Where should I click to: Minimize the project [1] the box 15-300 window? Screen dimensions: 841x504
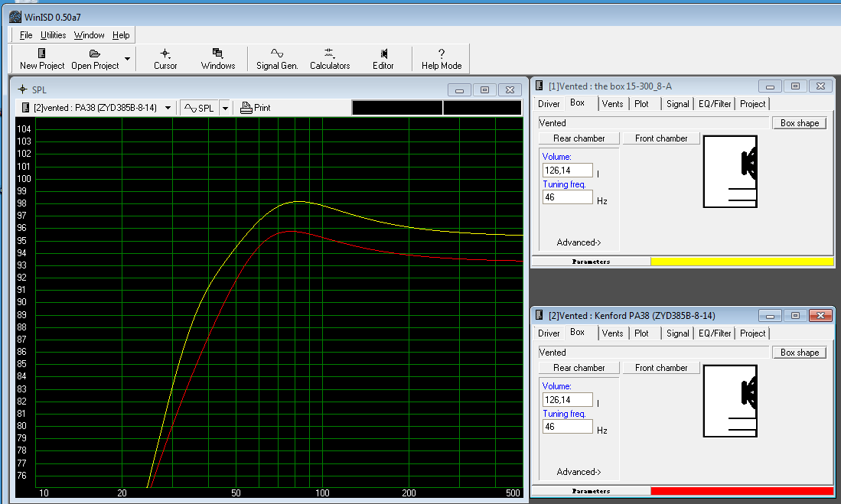(x=770, y=86)
